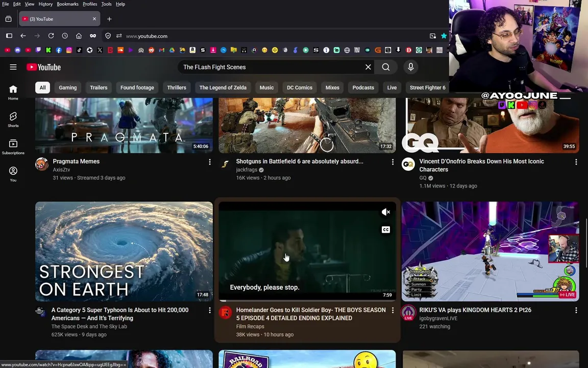This screenshot has width=588, height=368.
Task: Open the Strongest On Earth typhoon thumbnail
Action: (124, 251)
